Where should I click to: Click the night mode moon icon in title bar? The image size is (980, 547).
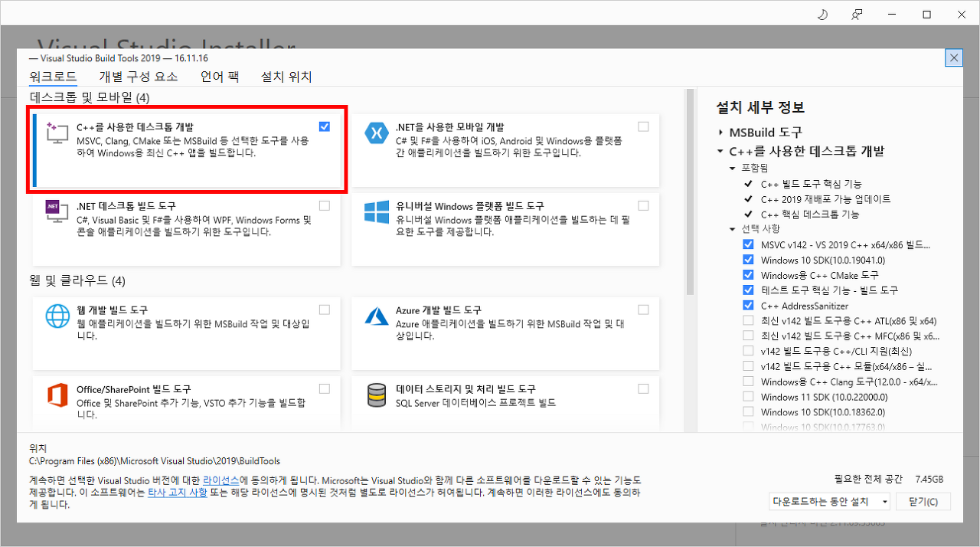click(823, 15)
